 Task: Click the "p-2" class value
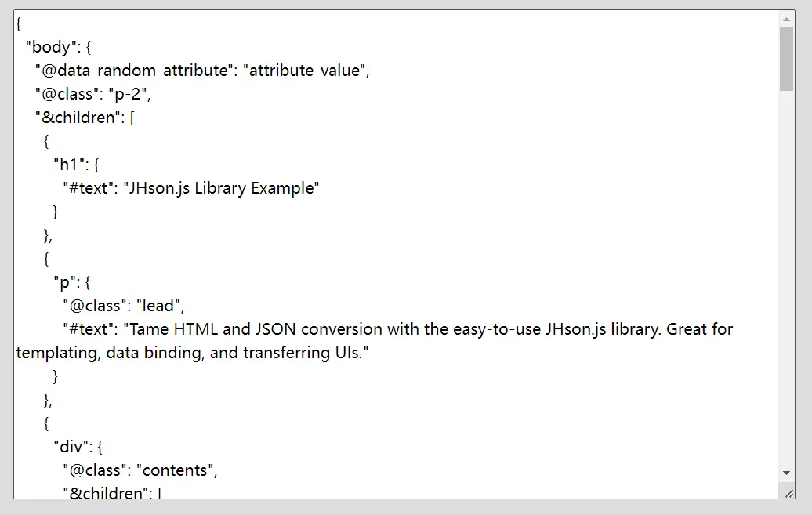[x=128, y=94]
